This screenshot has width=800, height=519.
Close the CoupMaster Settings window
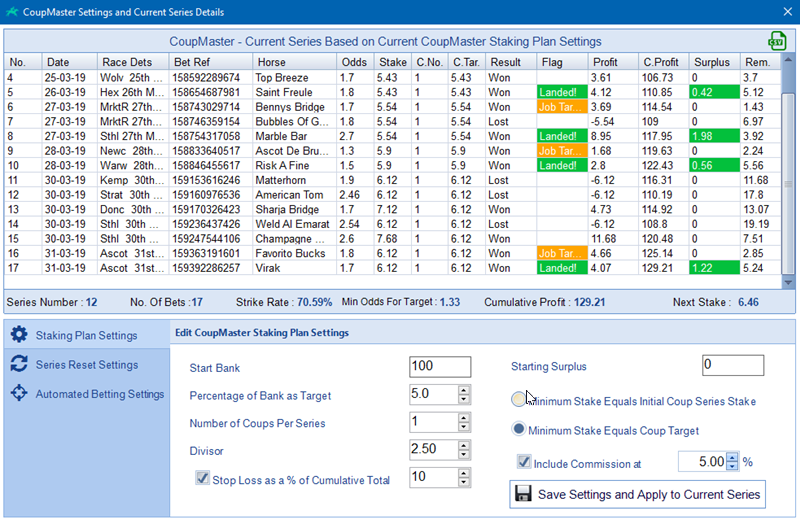coord(788,12)
